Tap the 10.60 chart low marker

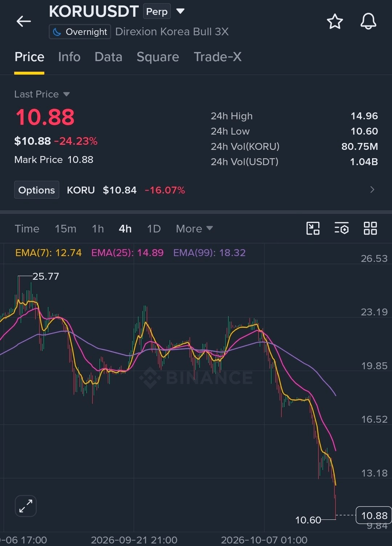[x=308, y=520]
